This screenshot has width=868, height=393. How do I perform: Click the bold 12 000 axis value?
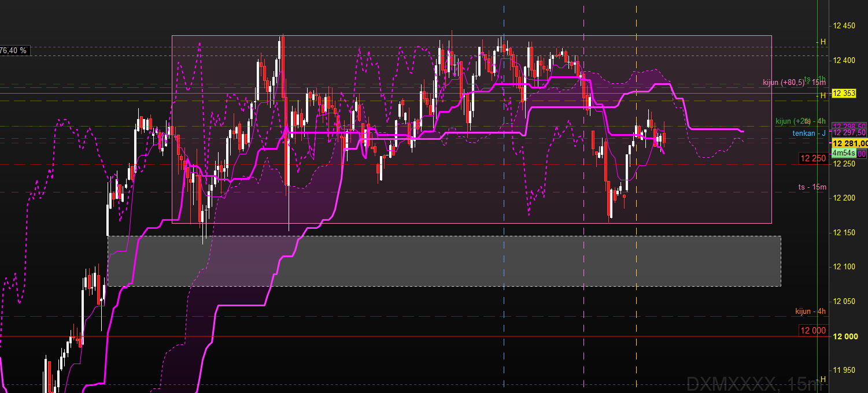pos(845,336)
